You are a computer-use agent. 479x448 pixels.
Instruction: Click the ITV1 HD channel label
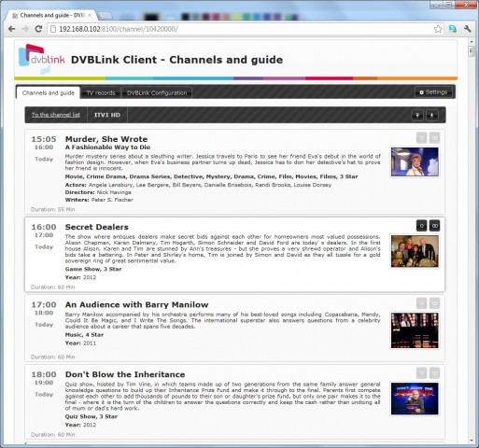coord(107,115)
